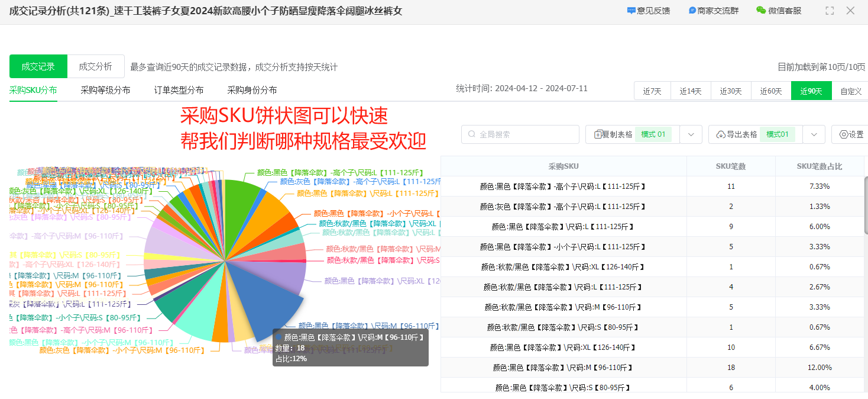
Task: Click inside the 全局搜索 search field
Action: tap(520, 134)
